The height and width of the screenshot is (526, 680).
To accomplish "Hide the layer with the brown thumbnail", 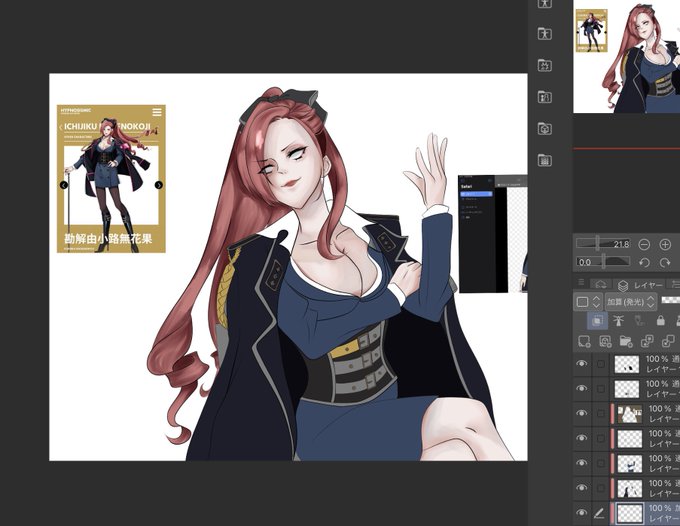I will [x=582, y=413].
